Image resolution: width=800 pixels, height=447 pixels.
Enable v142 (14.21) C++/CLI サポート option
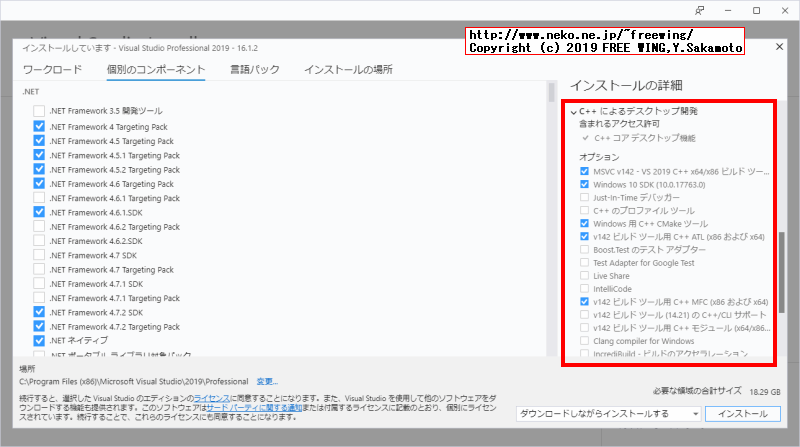click(x=584, y=314)
